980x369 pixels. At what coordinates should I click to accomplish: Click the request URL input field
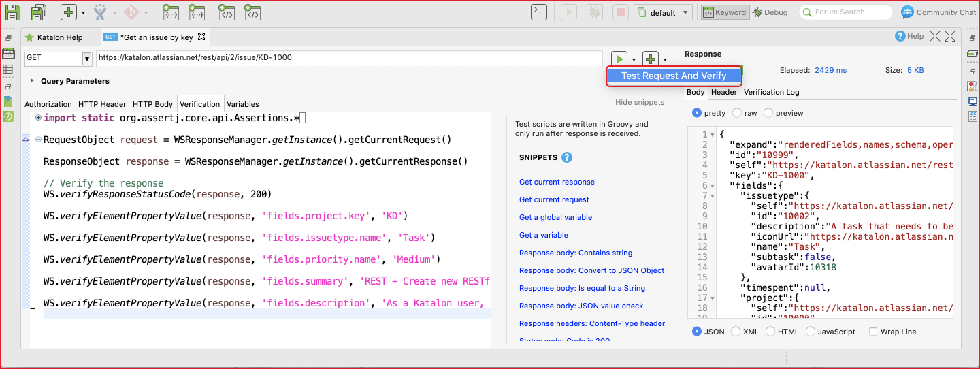pos(348,59)
